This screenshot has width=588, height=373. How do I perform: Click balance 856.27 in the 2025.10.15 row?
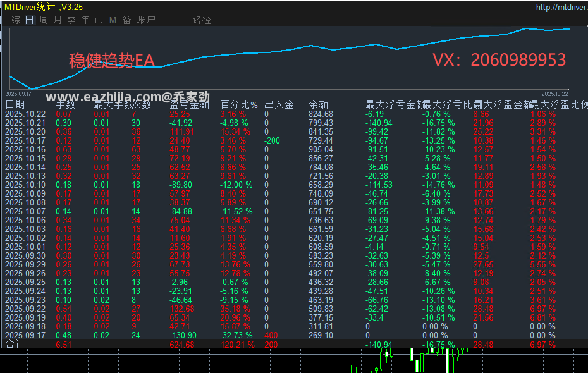tap(321, 158)
